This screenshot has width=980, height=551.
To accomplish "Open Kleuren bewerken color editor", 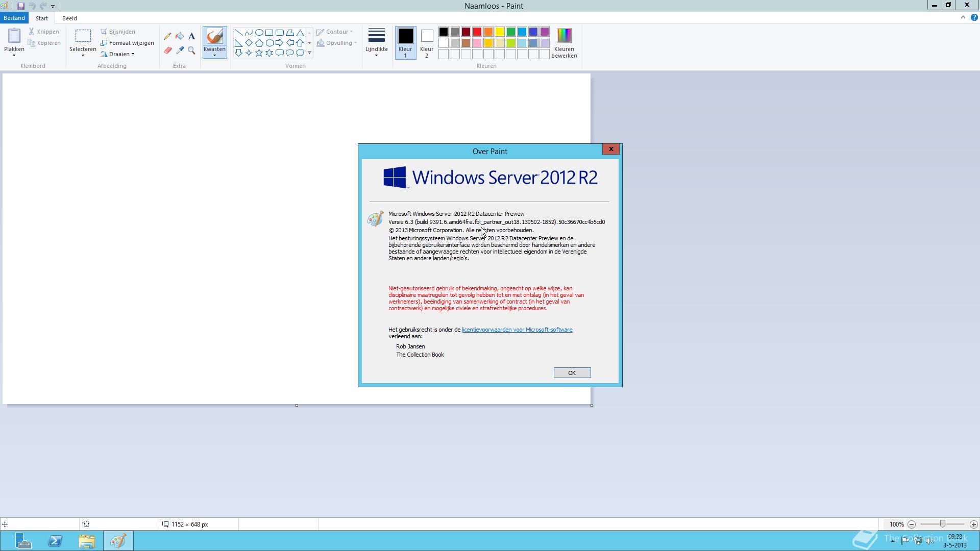I will pos(564,43).
